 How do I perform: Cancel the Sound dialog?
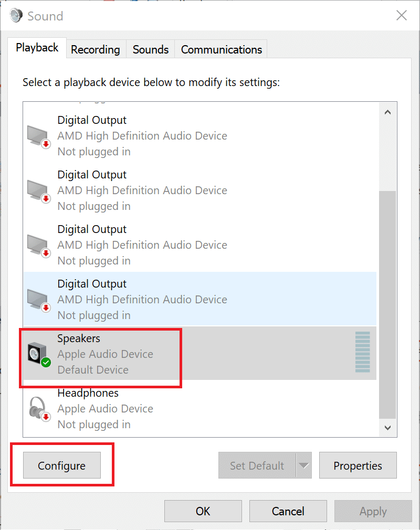(x=288, y=511)
